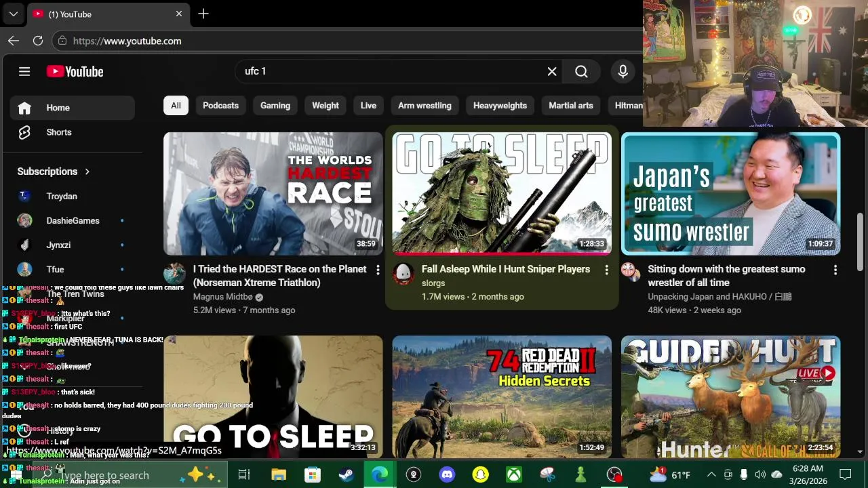
Task: Show hidden system tray icons
Action: 711,474
